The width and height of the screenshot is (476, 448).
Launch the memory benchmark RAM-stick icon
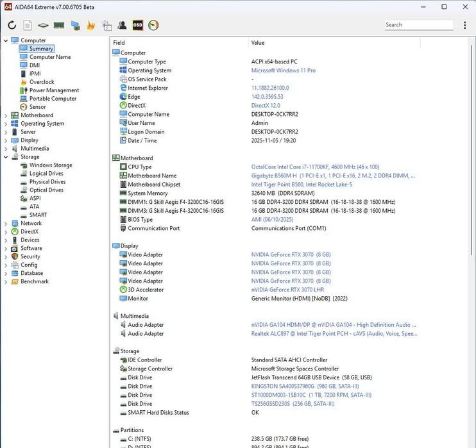coord(58,26)
